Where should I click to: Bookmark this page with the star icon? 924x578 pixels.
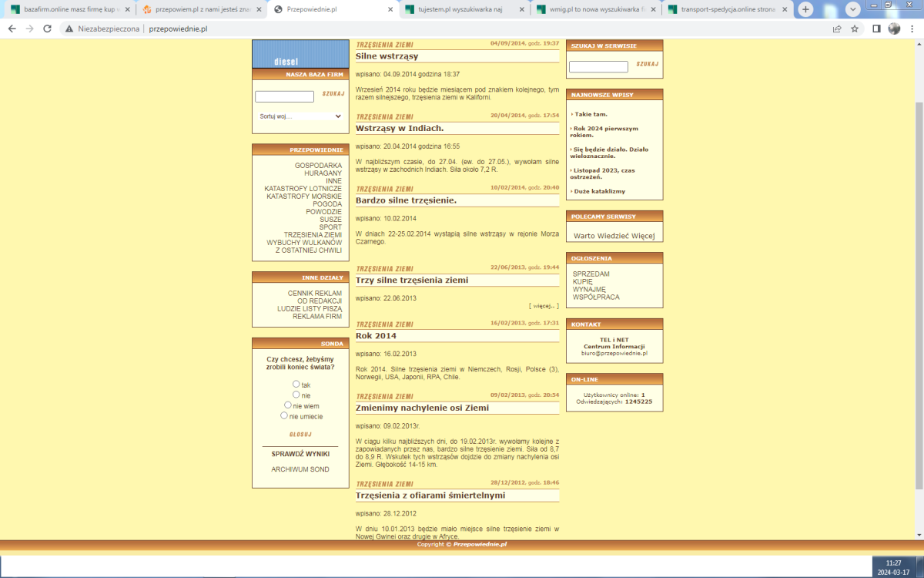(855, 29)
